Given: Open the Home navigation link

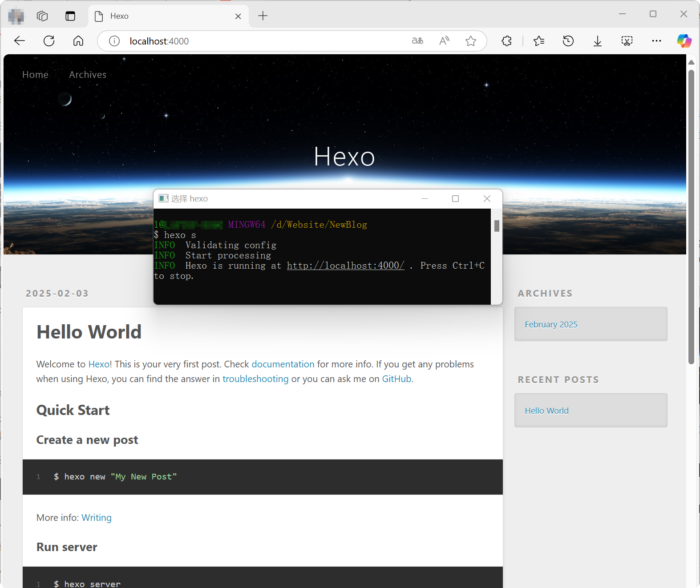Looking at the screenshot, I should [35, 75].
